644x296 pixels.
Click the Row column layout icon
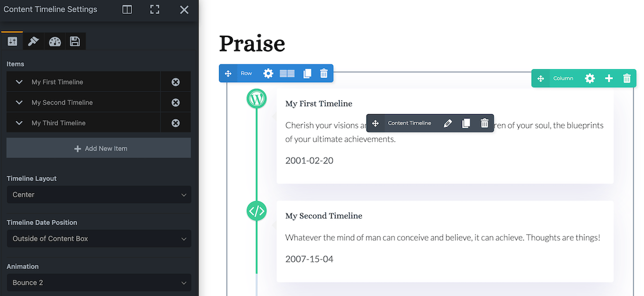point(287,73)
